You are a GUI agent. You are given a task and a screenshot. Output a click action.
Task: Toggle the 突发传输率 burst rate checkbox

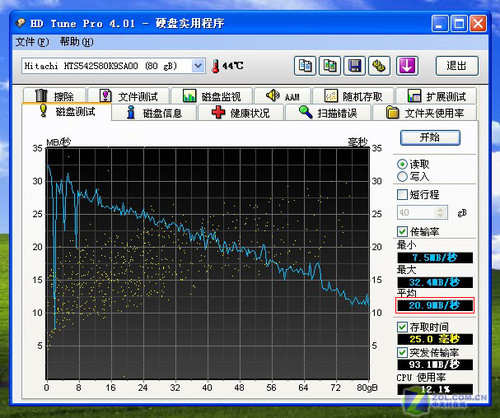tap(402, 352)
